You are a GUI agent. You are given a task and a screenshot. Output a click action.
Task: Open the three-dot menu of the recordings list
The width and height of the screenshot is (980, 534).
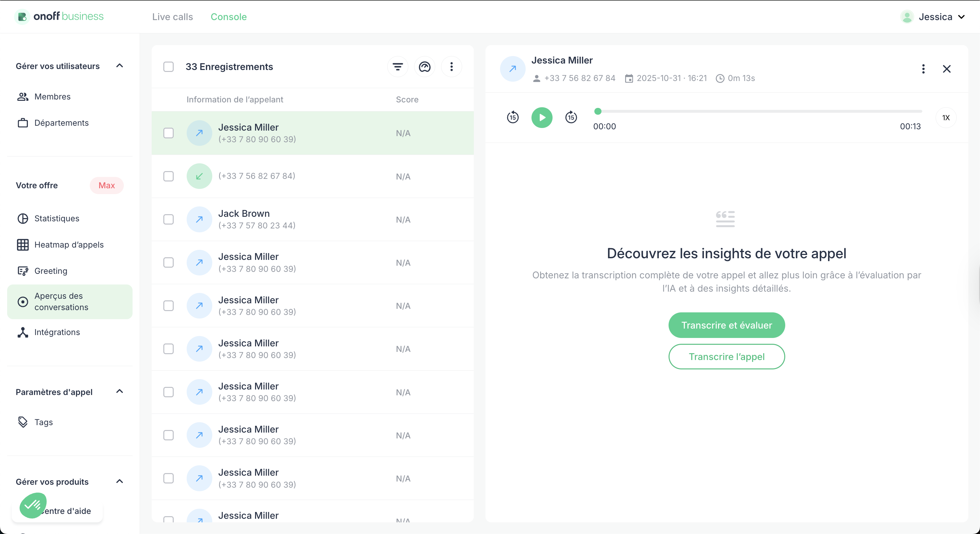click(451, 67)
